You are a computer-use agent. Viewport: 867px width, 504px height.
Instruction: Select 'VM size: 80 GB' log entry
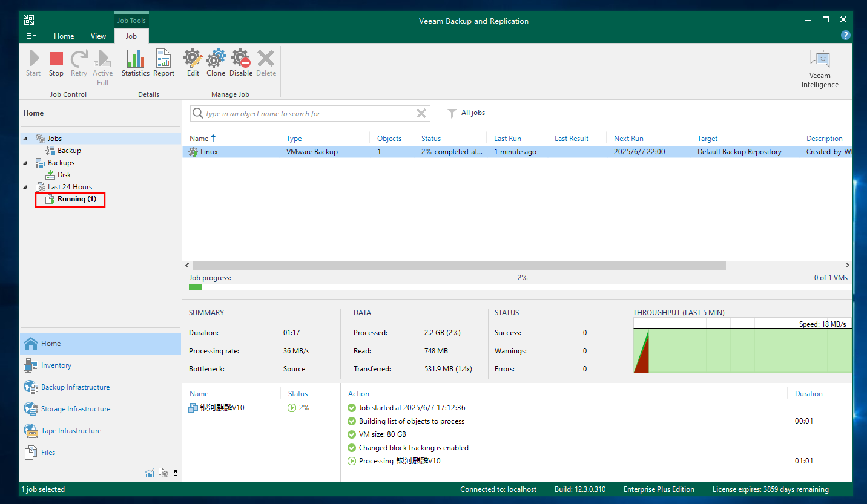382,434
